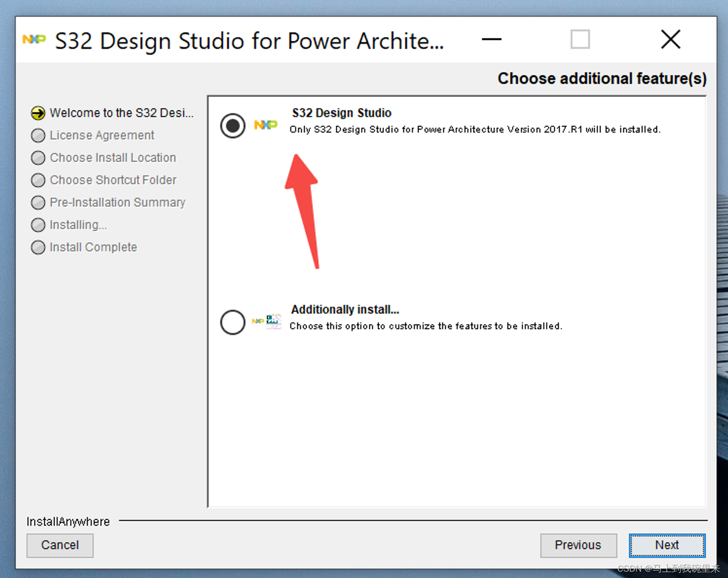Click 'Welcome to the S32 Desi...' step text

122,113
